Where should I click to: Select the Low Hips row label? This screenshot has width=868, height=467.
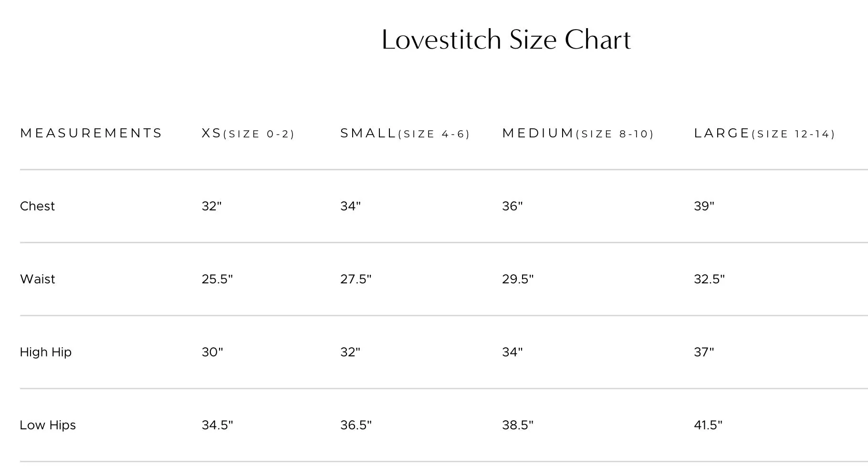[x=48, y=425]
